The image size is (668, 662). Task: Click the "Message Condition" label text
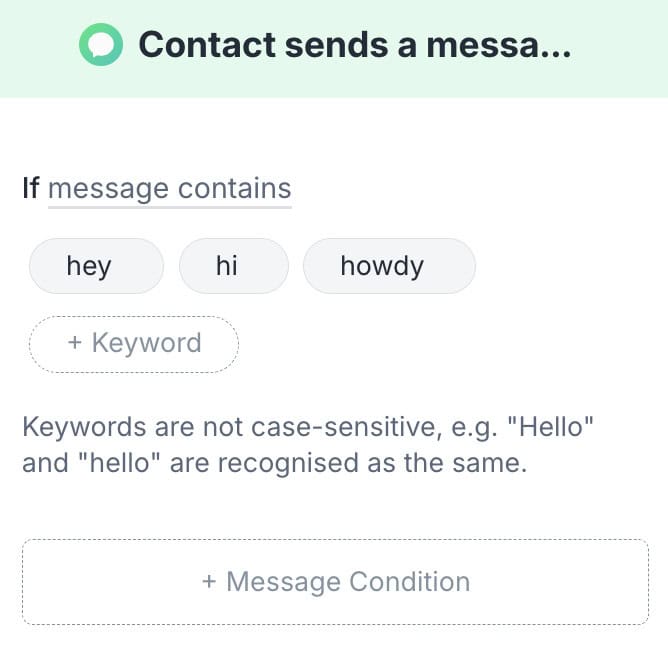point(348,582)
